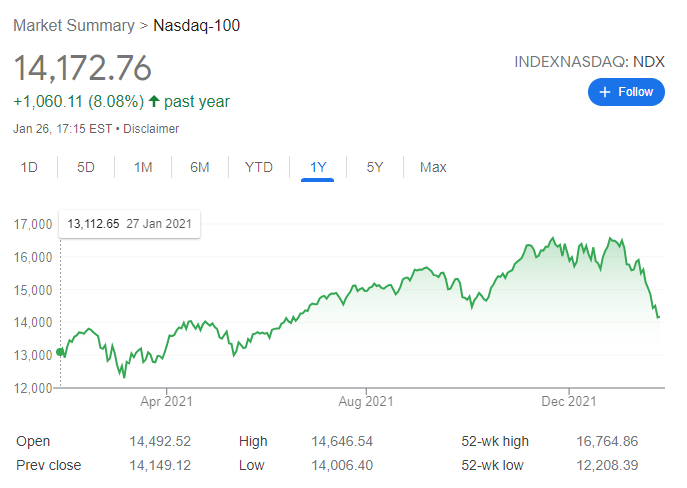Viewport: 687px width, 488px height.
Task: Click the Prev close label
Action: 49,465
